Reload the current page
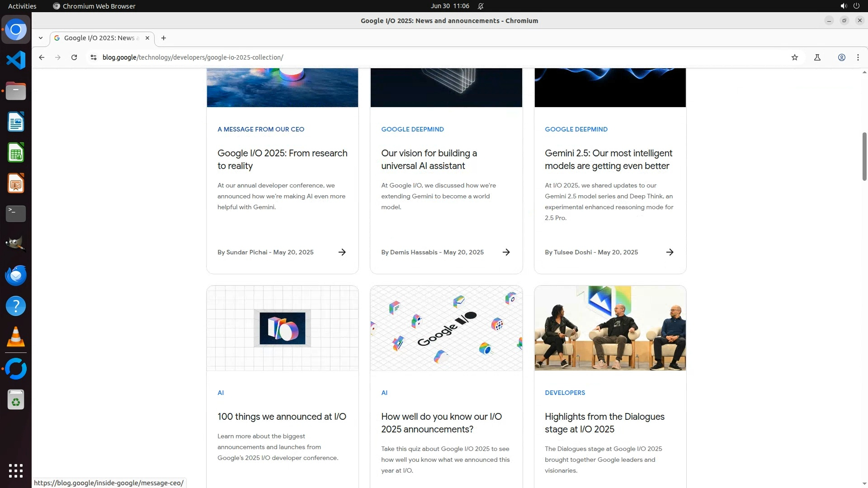Screen dimensions: 868x488 (x=74, y=57)
